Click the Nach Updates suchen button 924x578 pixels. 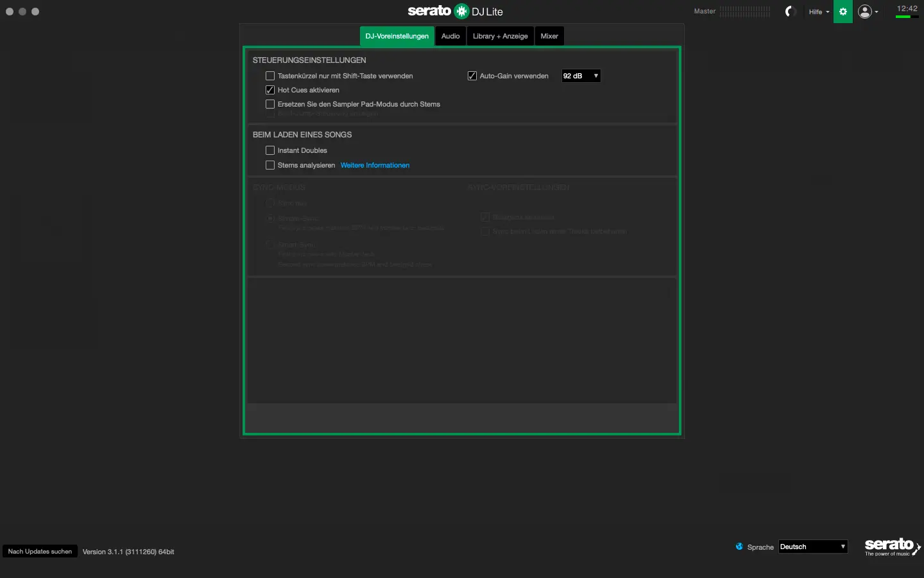[x=40, y=551]
